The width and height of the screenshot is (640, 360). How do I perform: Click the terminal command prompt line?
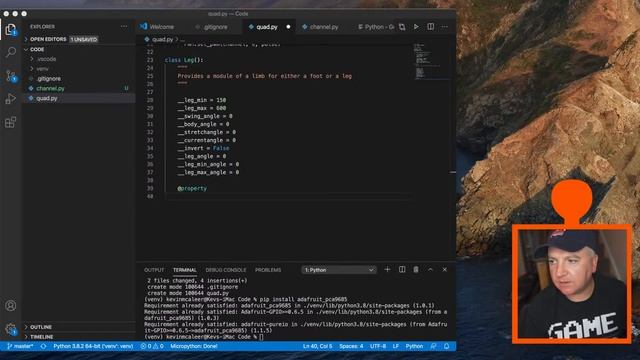(x=204, y=337)
